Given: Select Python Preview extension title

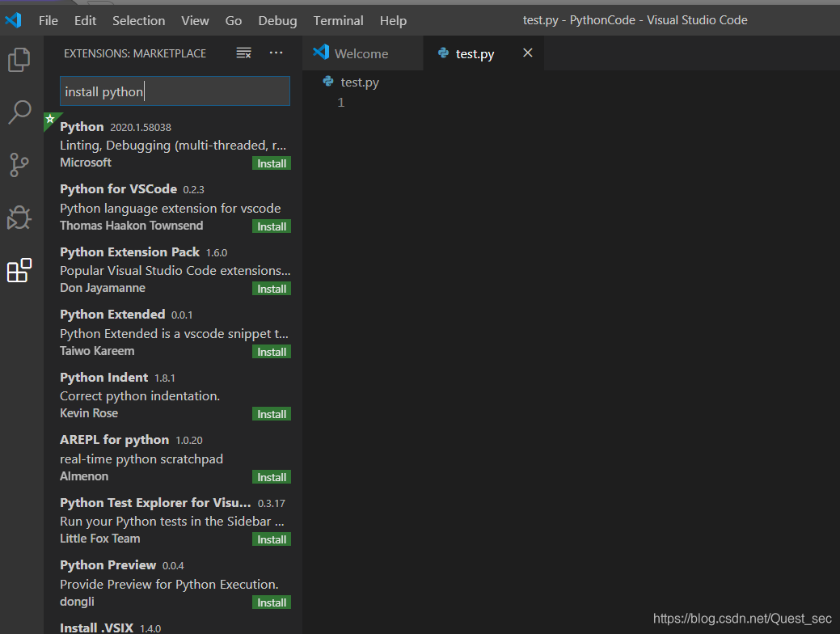Looking at the screenshot, I should (x=108, y=565).
